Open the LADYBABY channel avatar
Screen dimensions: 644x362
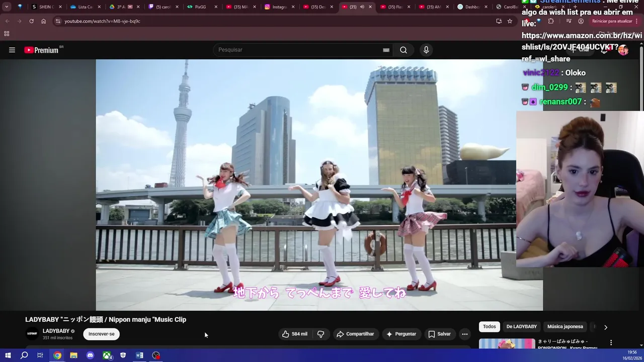32,334
